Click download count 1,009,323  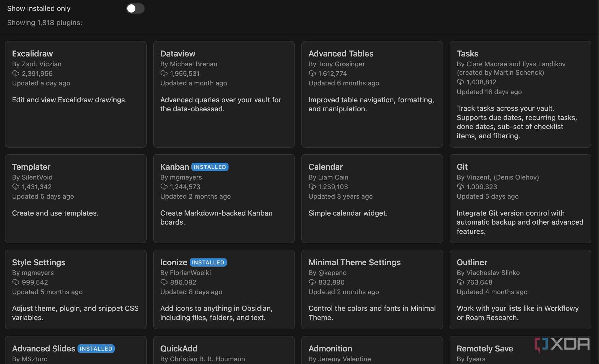[482, 187]
